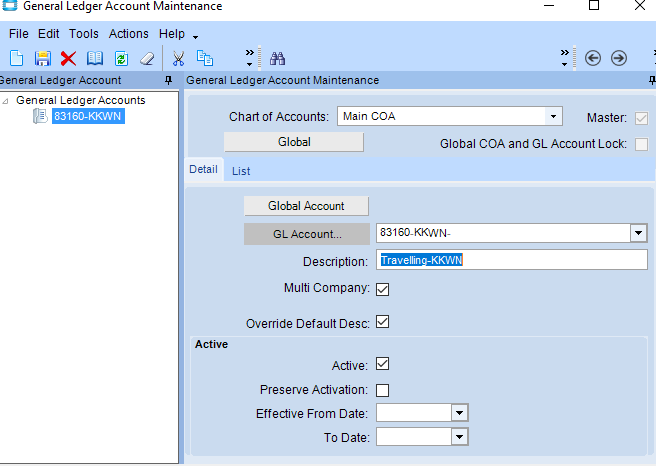Viewport: 656px width, 466px height.
Task: Click application icon in title bar
Action: coord(10,5)
